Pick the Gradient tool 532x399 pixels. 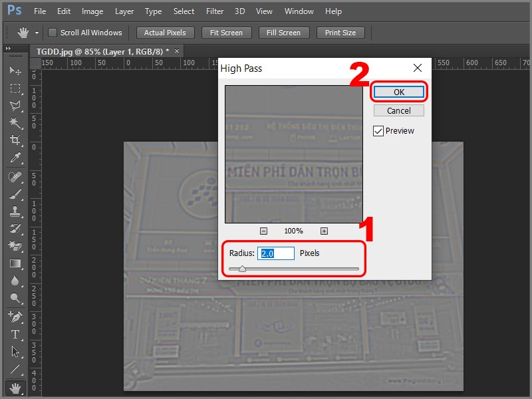pos(15,263)
